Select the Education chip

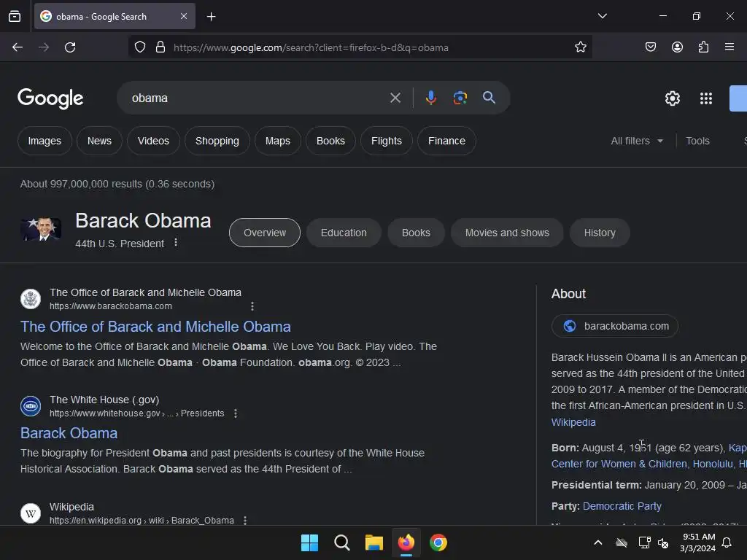[344, 233]
